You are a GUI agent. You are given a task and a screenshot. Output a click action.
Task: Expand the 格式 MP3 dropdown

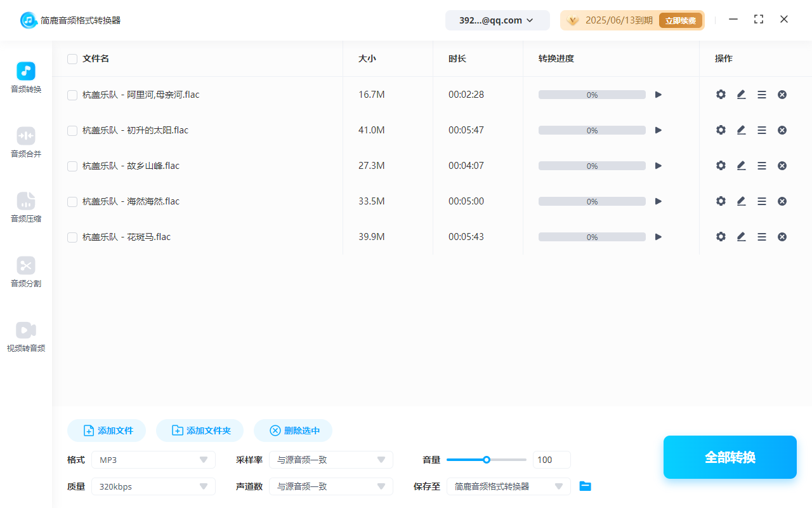coord(154,460)
